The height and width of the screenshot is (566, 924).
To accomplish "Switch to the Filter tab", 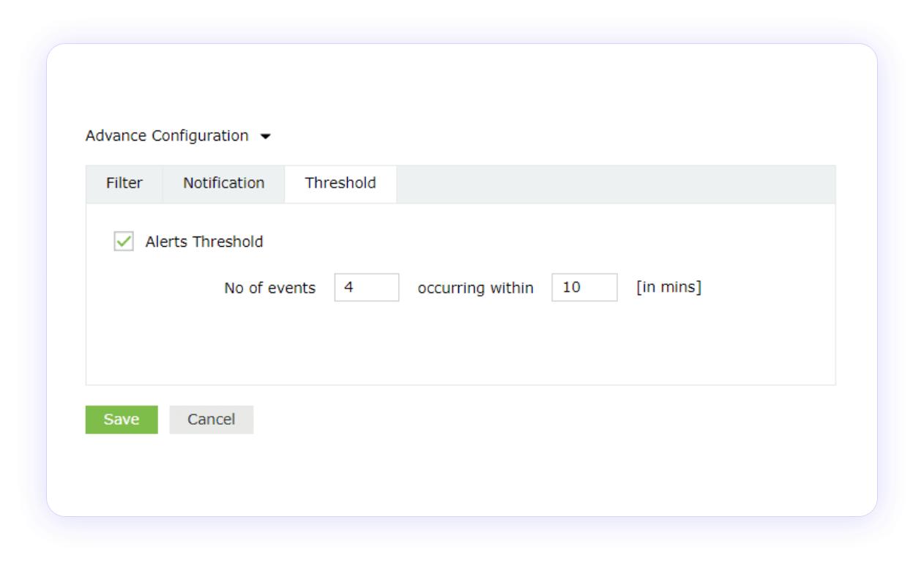I will (x=124, y=183).
